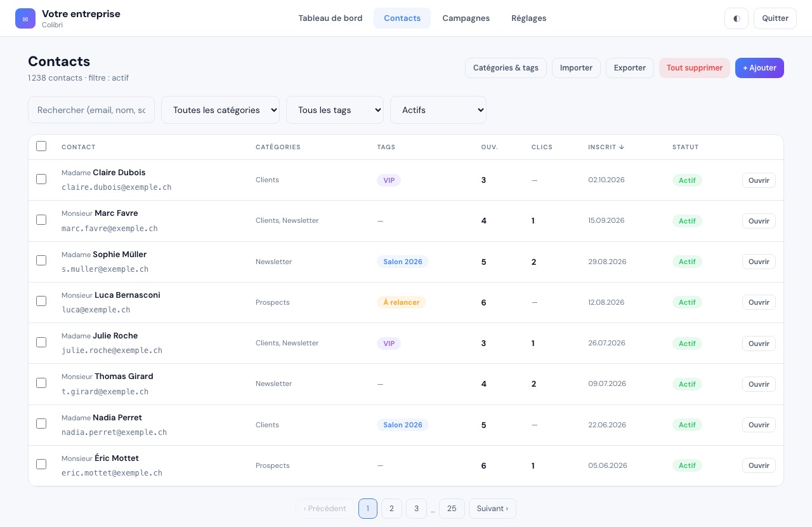Click the Exporter button
Image resolution: width=812 pixels, height=527 pixels.
pos(630,68)
